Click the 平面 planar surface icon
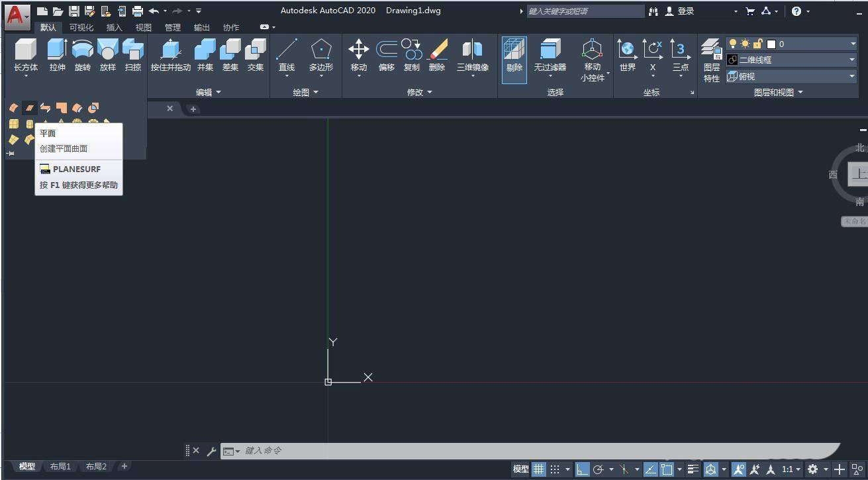This screenshot has width=868, height=480. [30, 107]
